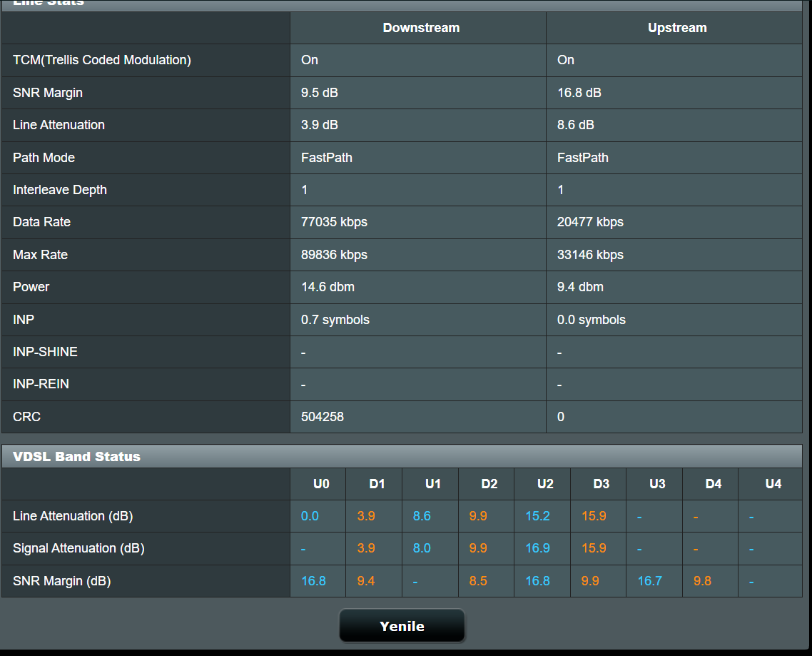The height and width of the screenshot is (656, 812).
Task: Click the Power row label
Action: 31,286
